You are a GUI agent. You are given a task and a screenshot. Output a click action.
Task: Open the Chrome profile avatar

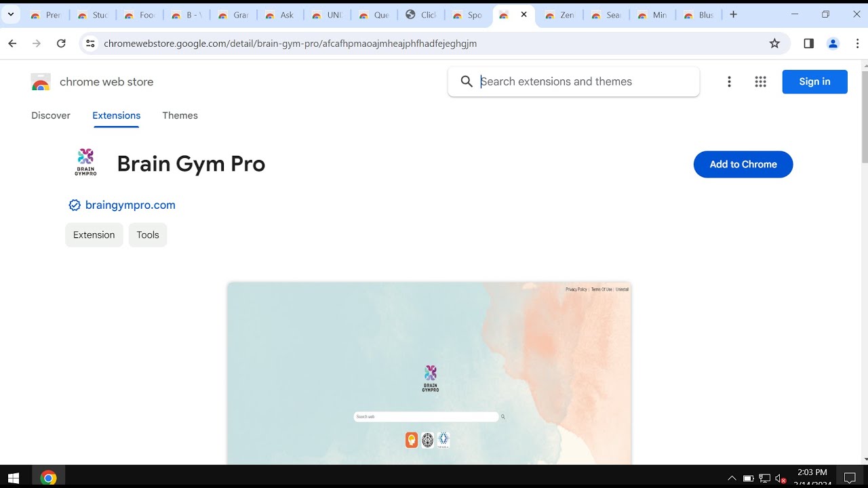(833, 43)
